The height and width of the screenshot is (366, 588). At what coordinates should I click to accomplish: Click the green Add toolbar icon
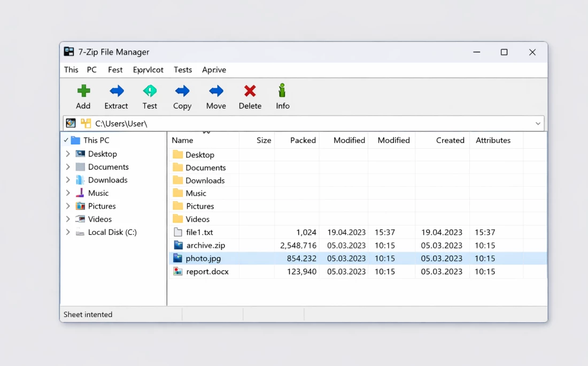[83, 91]
